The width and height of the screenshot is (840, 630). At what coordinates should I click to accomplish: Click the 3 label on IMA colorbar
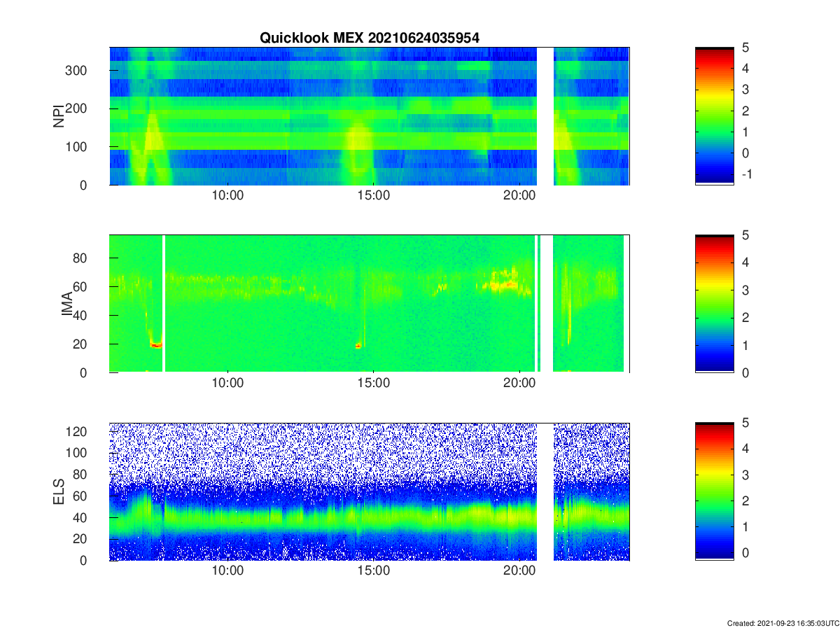pos(746,290)
